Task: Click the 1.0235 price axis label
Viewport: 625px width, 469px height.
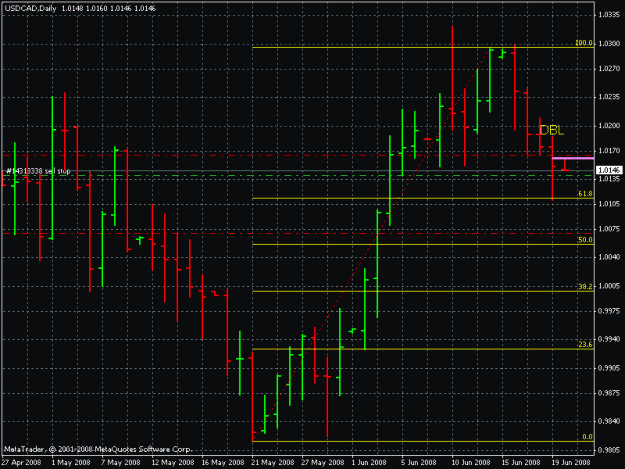Action: 609,97
